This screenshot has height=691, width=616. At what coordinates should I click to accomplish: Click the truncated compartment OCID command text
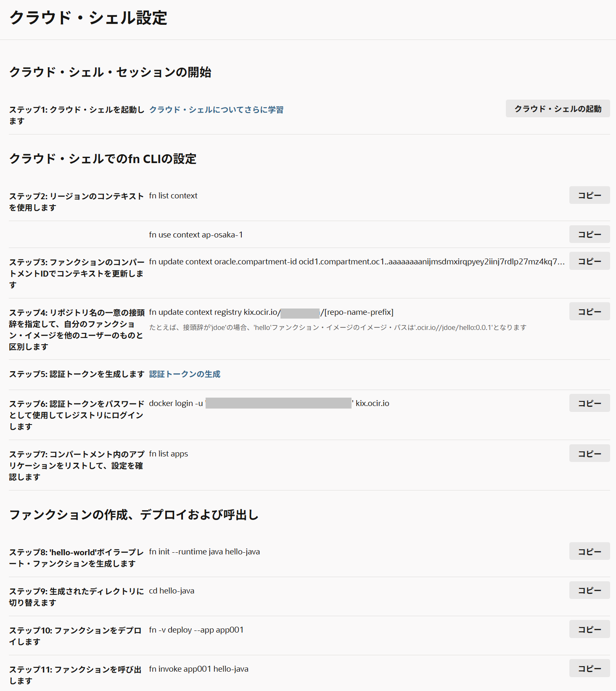pyautogui.click(x=357, y=262)
